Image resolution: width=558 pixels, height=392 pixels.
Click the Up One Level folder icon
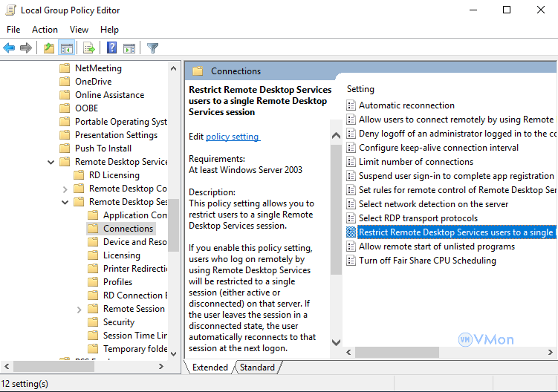tap(49, 48)
